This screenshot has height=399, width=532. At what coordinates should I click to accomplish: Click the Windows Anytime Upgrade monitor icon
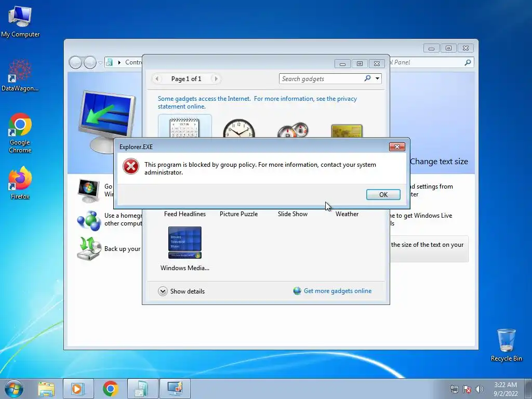click(x=88, y=190)
